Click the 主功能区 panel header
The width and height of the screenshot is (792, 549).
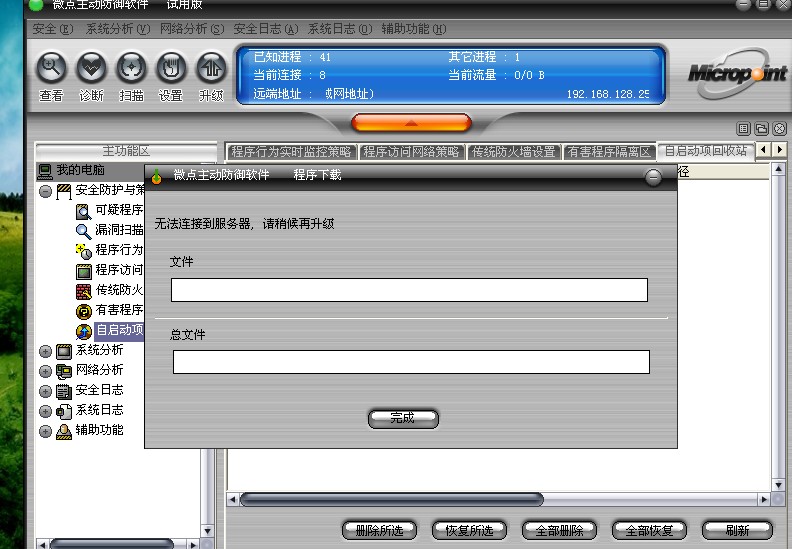pyautogui.click(x=126, y=151)
